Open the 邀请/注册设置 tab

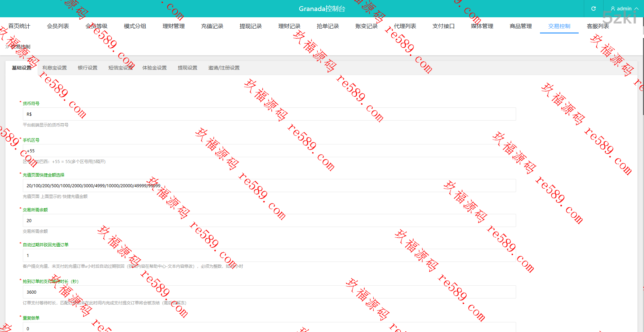tap(224, 68)
